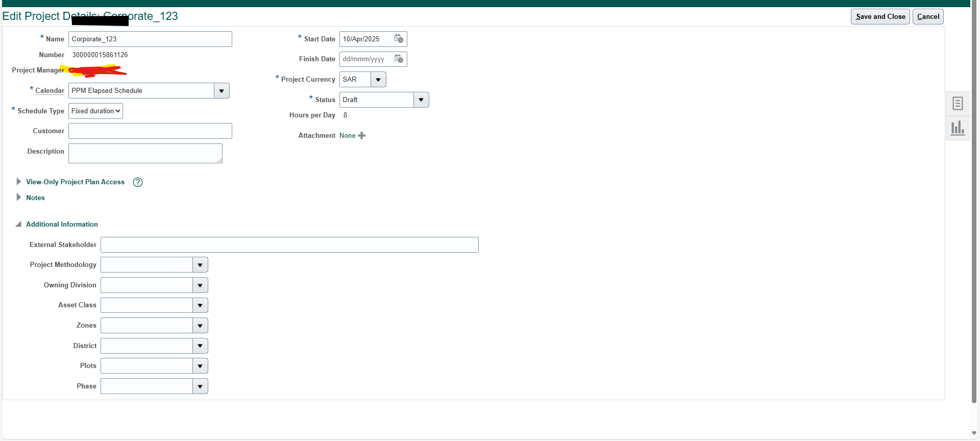Open the District dropdown

(200, 346)
